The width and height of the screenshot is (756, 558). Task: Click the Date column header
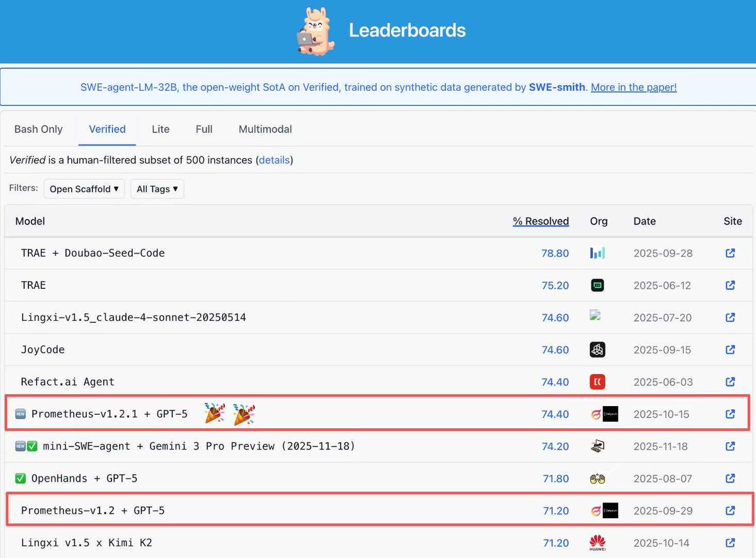(x=644, y=221)
